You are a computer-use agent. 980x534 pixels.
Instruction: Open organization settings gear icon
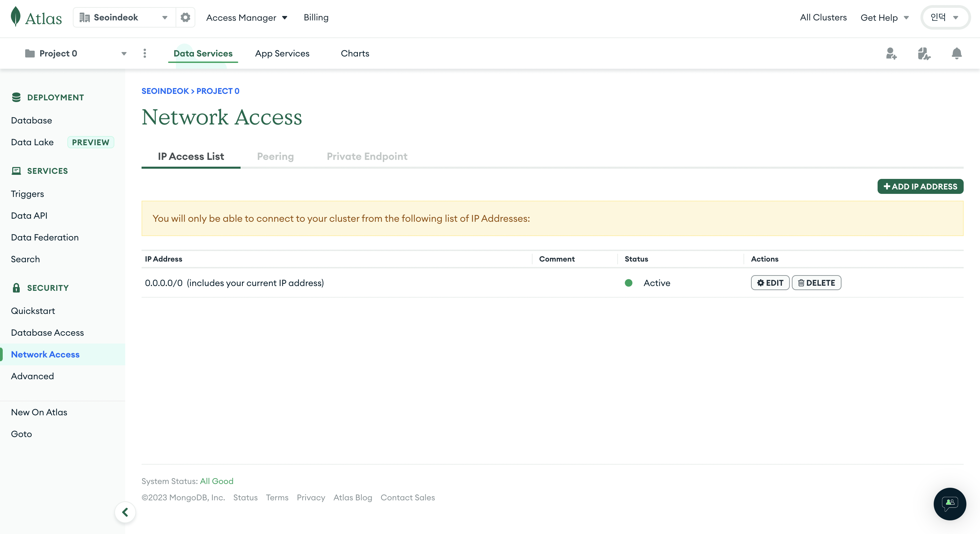click(x=185, y=17)
